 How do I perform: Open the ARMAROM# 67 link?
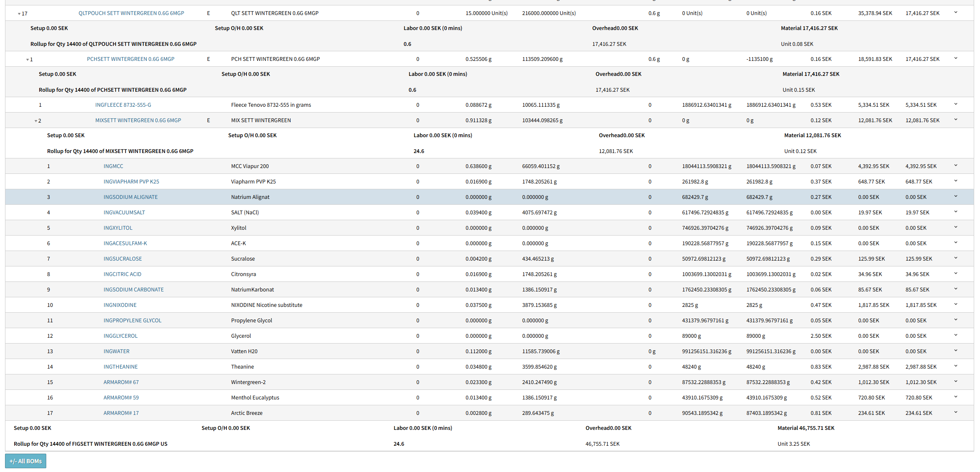121,382
